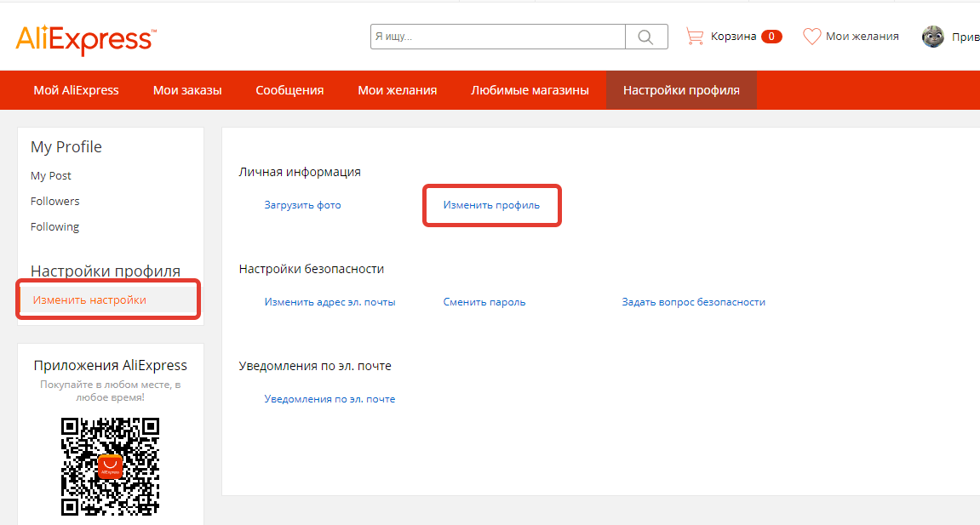
Task: Click the wishlist heart icon
Action: [x=812, y=37]
